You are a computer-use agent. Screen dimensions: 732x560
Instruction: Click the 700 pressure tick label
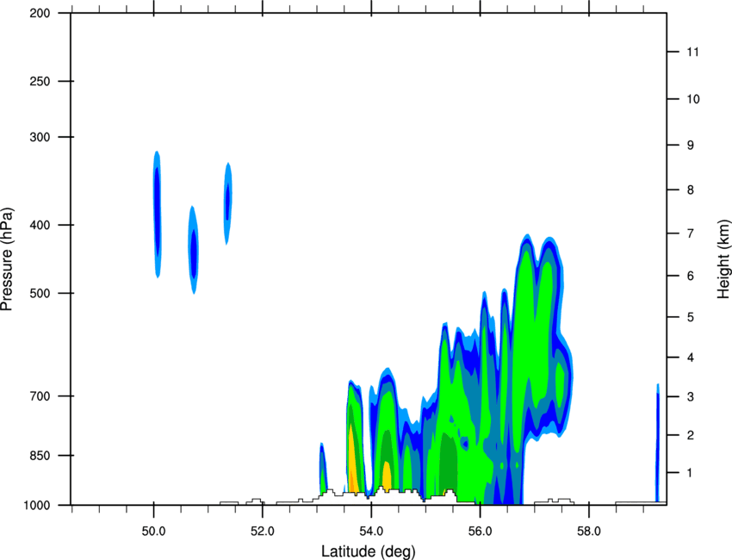[40, 396]
